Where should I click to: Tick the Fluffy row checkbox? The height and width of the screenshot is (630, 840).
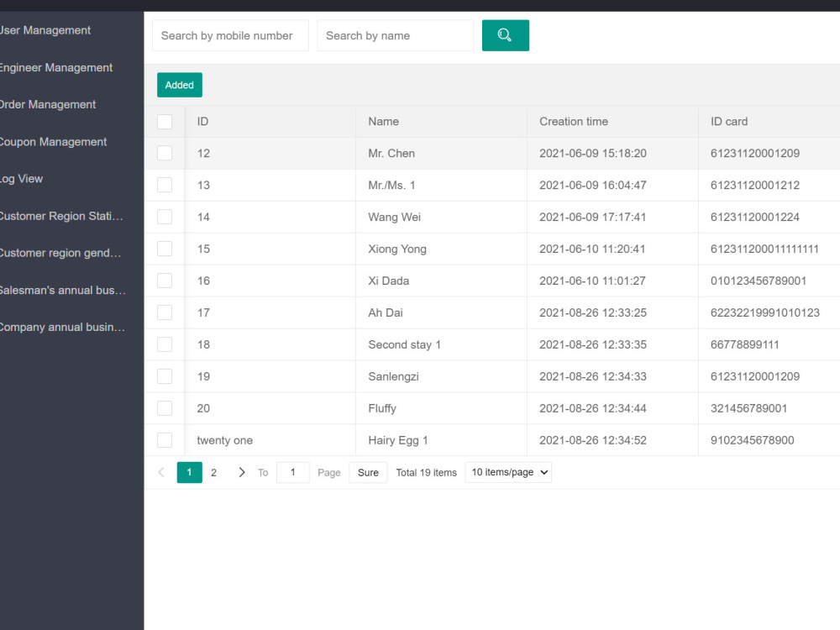tap(165, 408)
